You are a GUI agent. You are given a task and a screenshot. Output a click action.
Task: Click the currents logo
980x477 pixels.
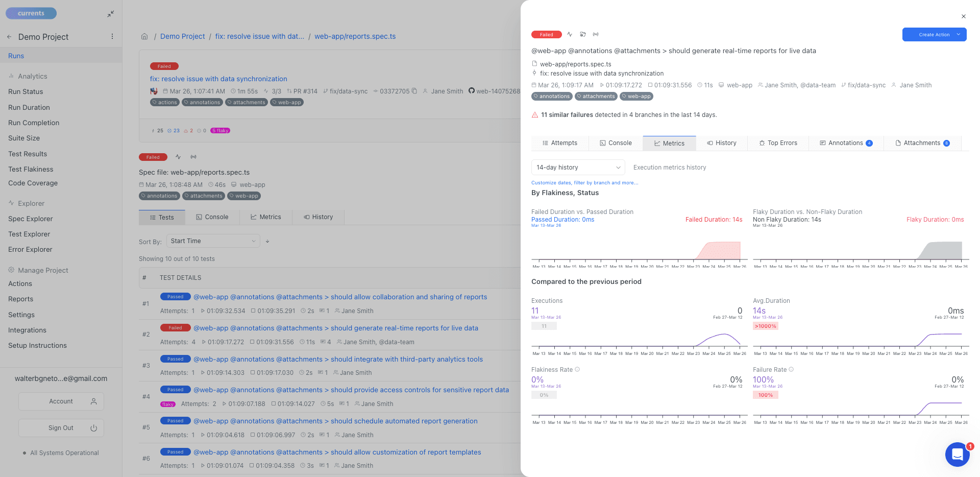pos(31,13)
